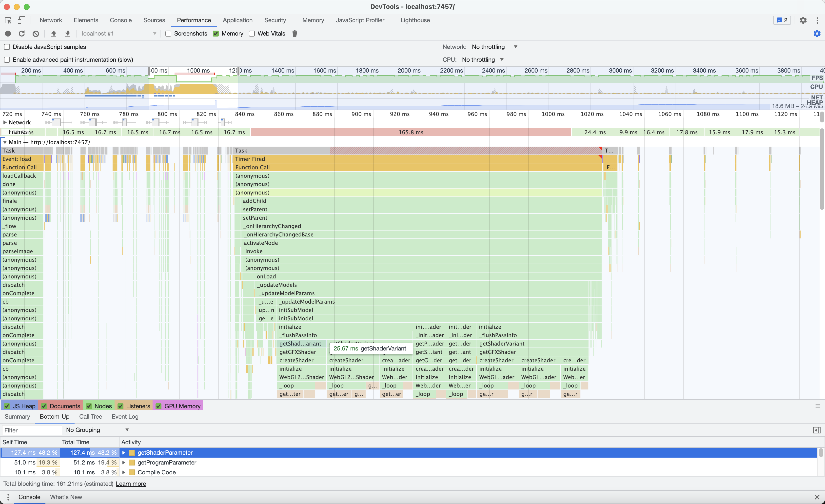Click the Record performance button
Screen dimensions: 825x504
8,34
